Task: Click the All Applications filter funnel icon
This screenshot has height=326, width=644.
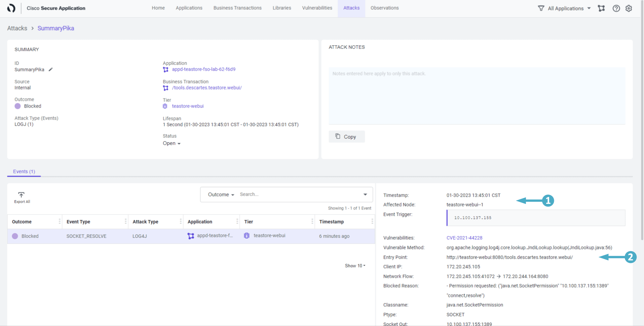Action: point(541,8)
